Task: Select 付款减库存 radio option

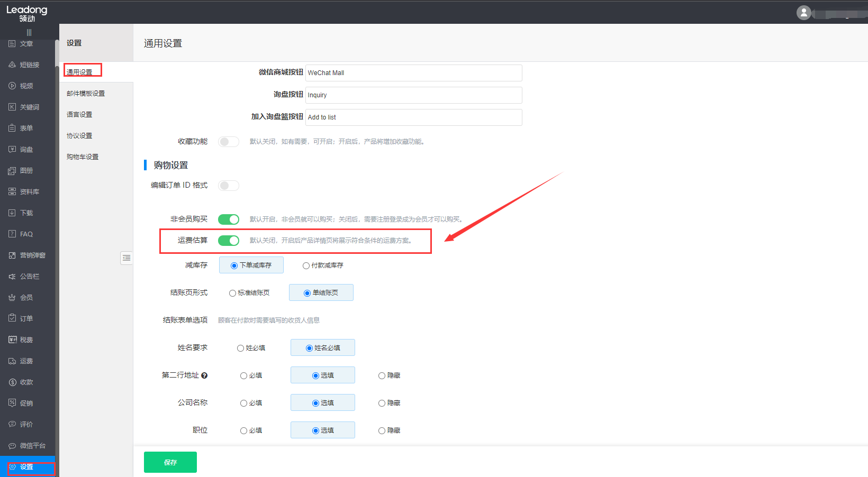Action: [306, 265]
